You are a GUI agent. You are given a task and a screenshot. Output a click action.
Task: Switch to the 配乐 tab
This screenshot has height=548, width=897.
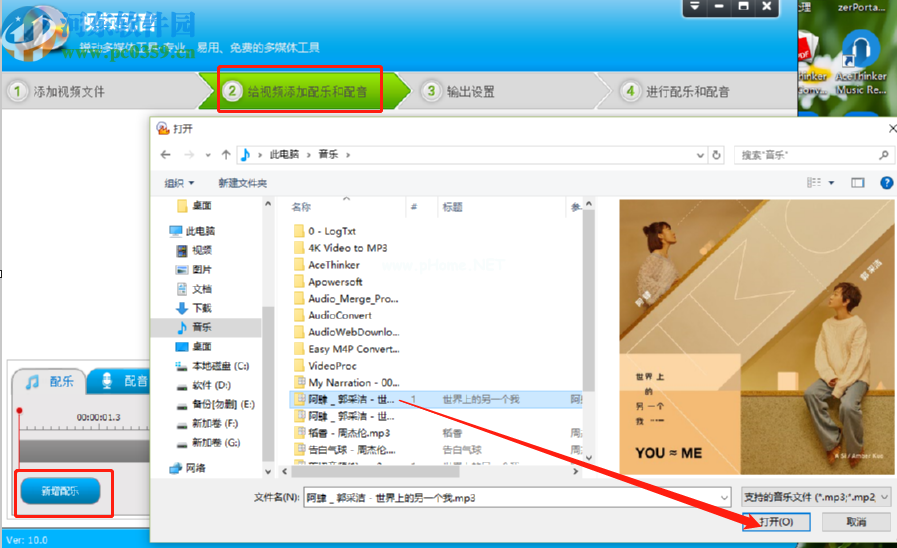(50, 382)
